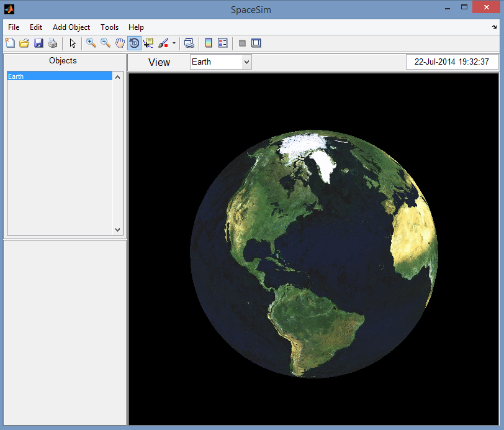
Task: Save the simulation with the Save icon
Action: click(x=38, y=43)
